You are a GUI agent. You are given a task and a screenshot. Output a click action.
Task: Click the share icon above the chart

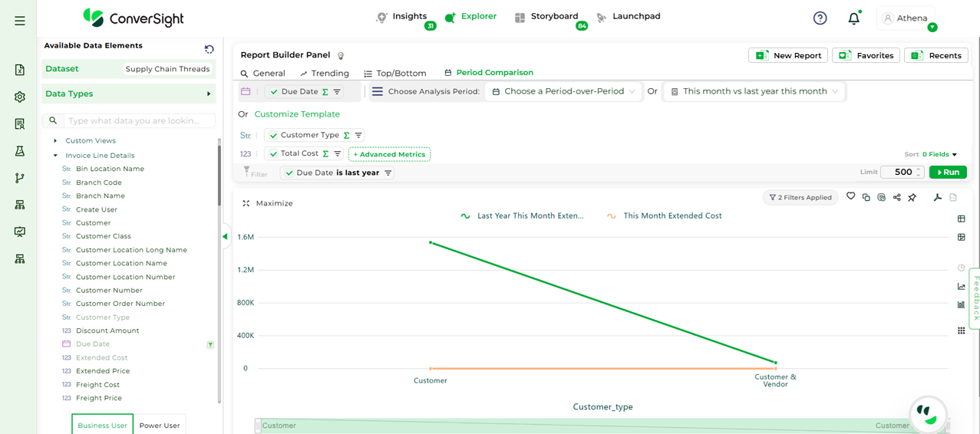(x=896, y=198)
